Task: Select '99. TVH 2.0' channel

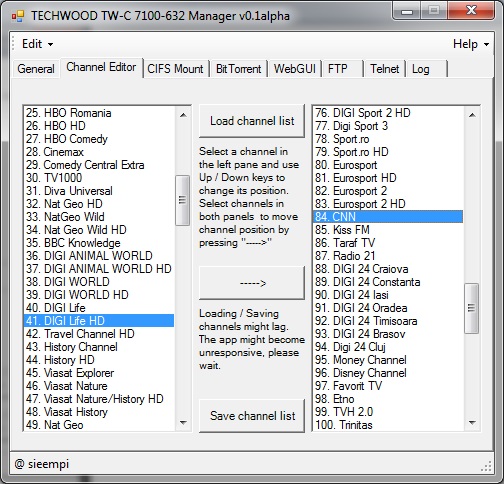Action: [388, 412]
